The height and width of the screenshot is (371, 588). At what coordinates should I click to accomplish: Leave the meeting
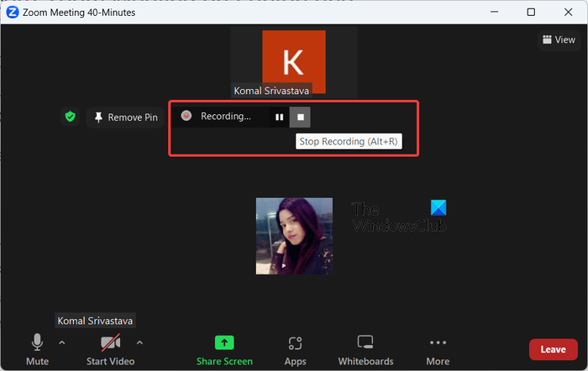(x=553, y=349)
